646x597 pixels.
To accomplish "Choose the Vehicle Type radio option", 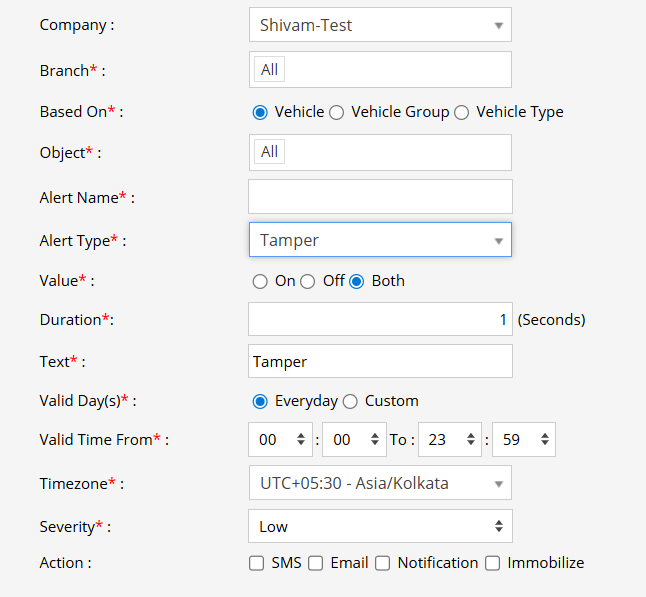I will (462, 112).
